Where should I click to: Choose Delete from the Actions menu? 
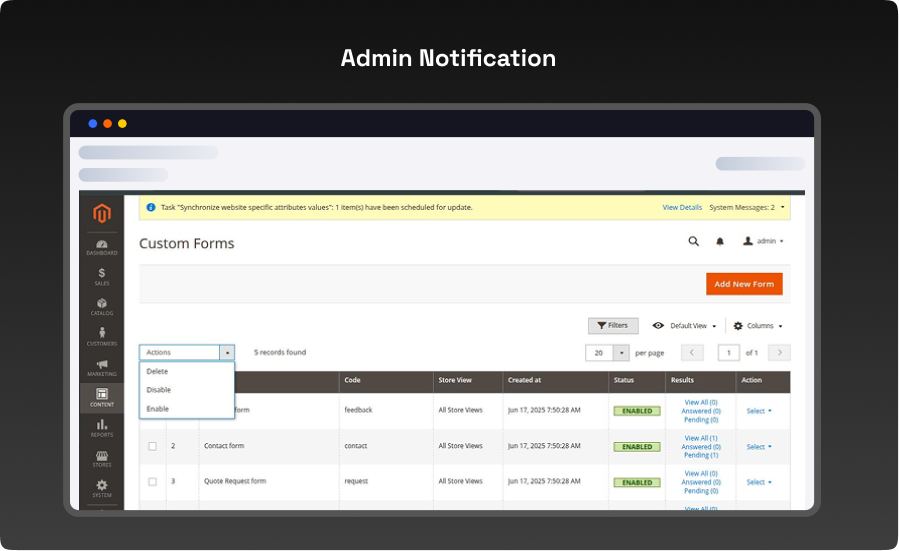point(157,371)
